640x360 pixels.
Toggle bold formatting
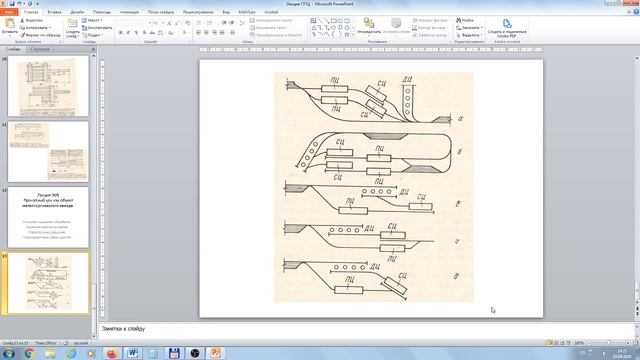pos(120,33)
